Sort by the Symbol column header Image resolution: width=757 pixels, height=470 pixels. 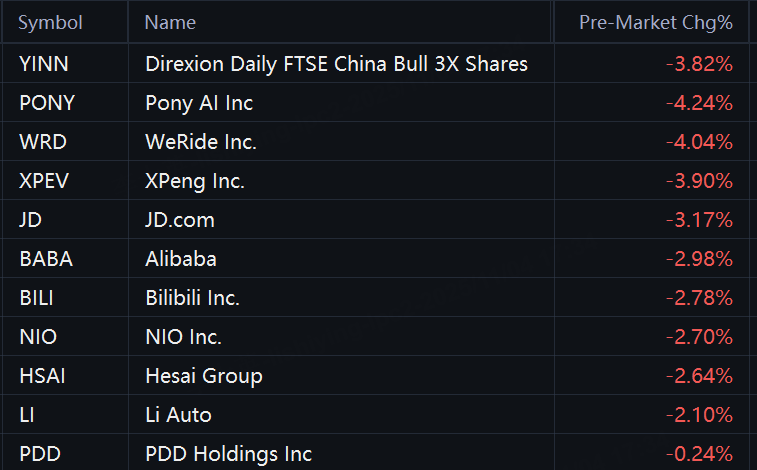pyautogui.click(x=50, y=23)
